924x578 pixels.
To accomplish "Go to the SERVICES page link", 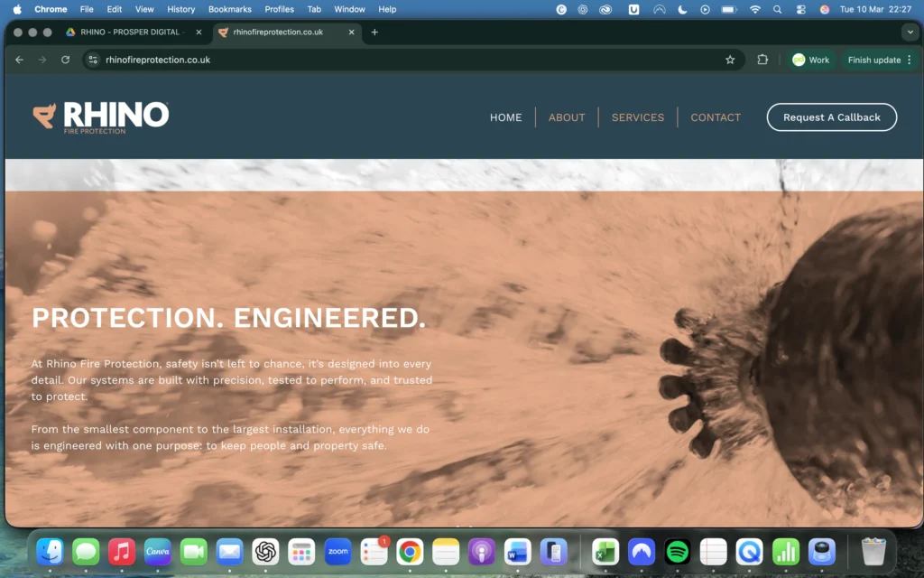I will tap(637, 117).
